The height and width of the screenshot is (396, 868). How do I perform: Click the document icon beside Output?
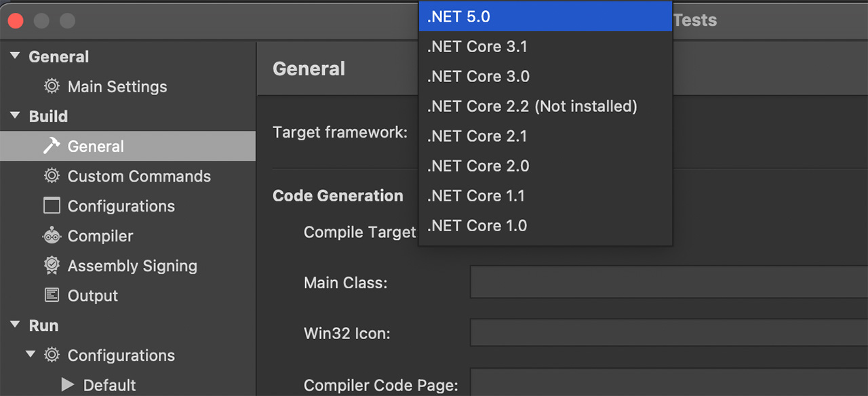click(x=52, y=296)
